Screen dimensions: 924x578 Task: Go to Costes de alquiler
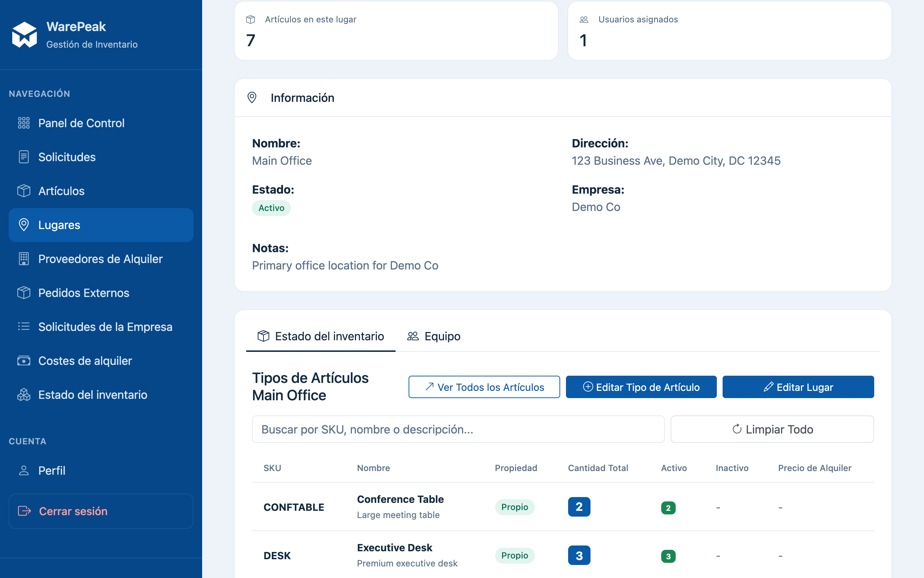(101, 361)
